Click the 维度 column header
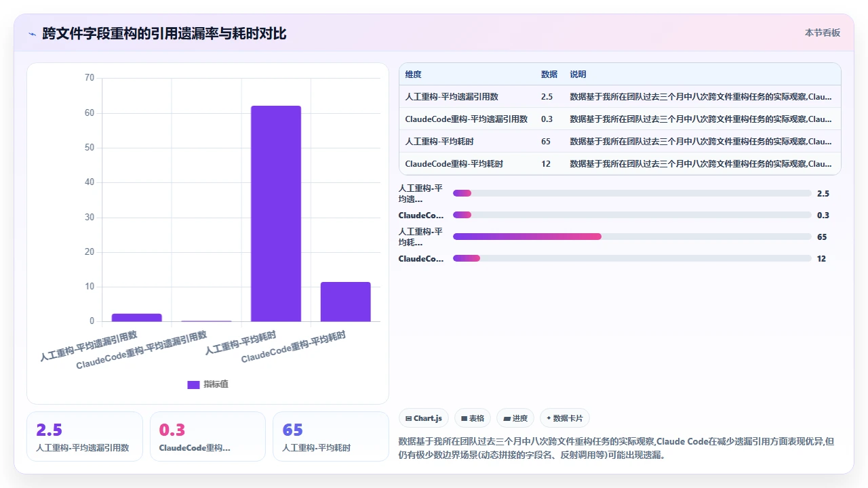 pyautogui.click(x=413, y=75)
